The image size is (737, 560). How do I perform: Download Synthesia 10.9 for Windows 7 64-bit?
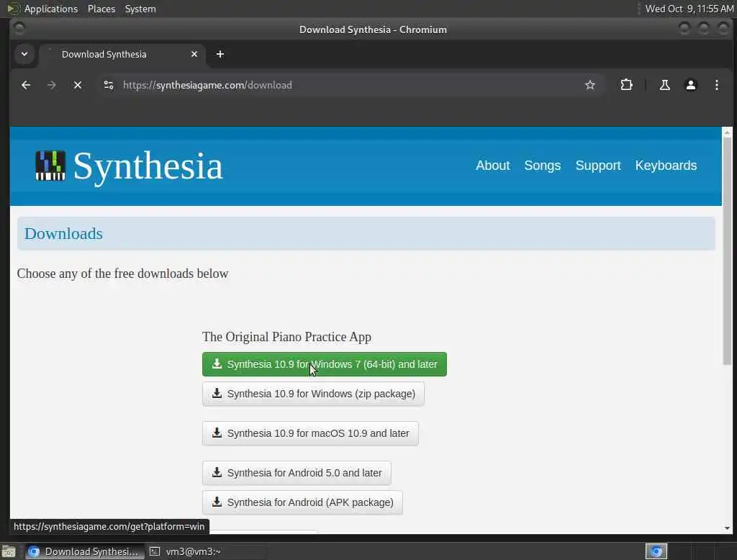pos(325,364)
